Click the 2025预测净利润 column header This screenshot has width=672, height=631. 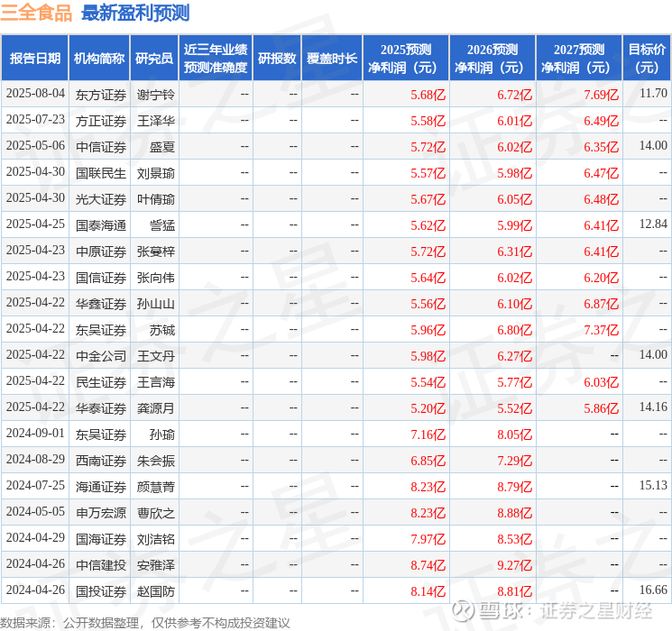click(405, 59)
